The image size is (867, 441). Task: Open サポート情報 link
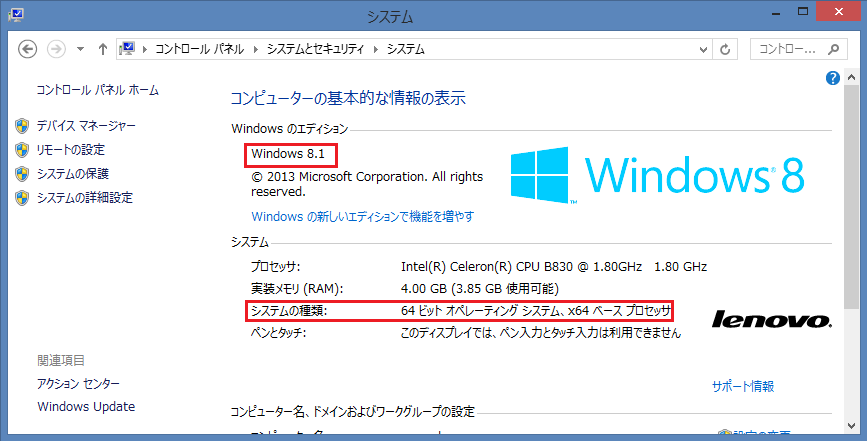(x=743, y=387)
